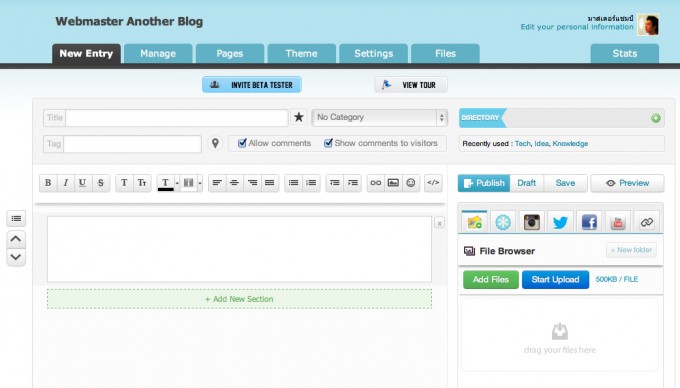
Task: Open the text color dropdown arrow
Action: (177, 183)
